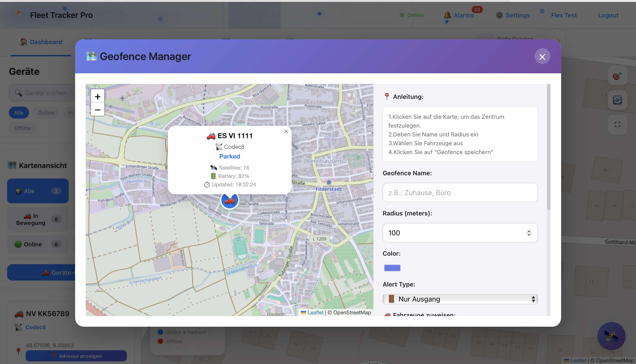Click Adresse anzeigen button

pos(76,356)
